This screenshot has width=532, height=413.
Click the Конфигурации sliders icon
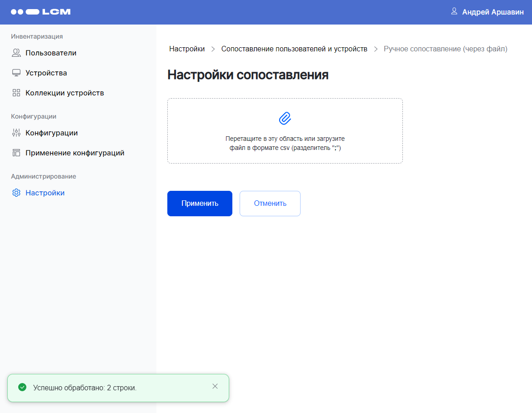[x=16, y=133]
